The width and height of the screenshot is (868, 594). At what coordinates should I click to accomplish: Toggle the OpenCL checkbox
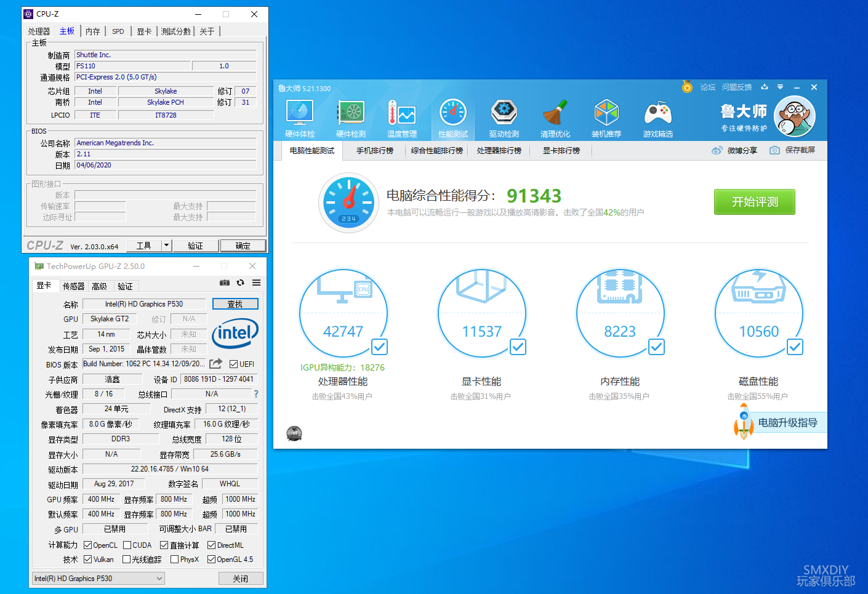[87, 545]
